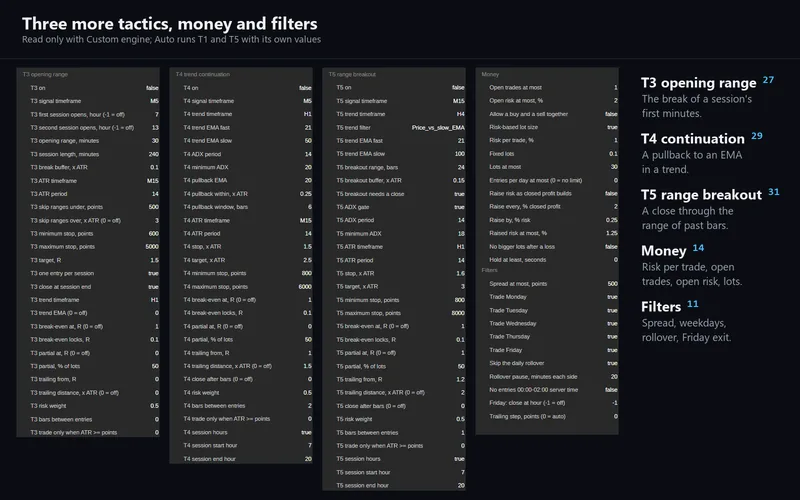Viewport: 800px width, 500px height.
Task: Click the 'T4 continuation' sidebar heading
Action: [692, 139]
